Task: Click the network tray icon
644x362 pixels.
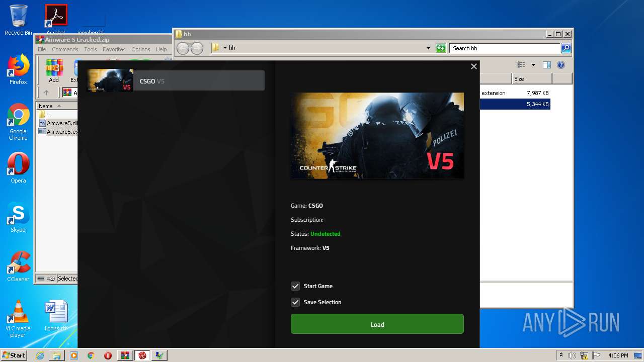Action: [x=584, y=355]
